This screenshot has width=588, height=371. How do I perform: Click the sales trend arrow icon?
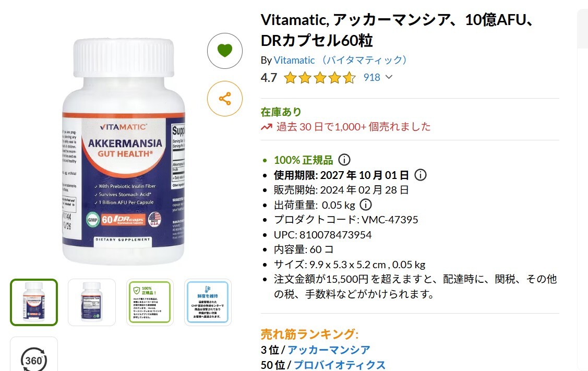(x=267, y=127)
